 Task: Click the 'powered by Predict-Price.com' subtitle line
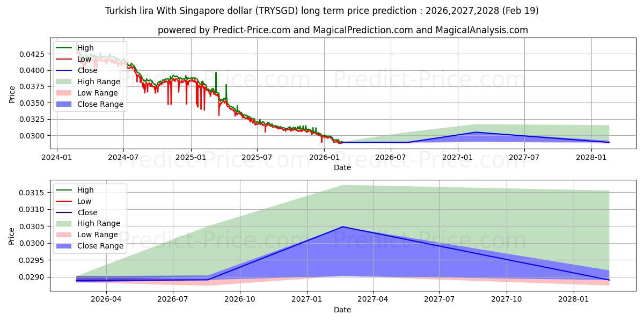(342, 31)
